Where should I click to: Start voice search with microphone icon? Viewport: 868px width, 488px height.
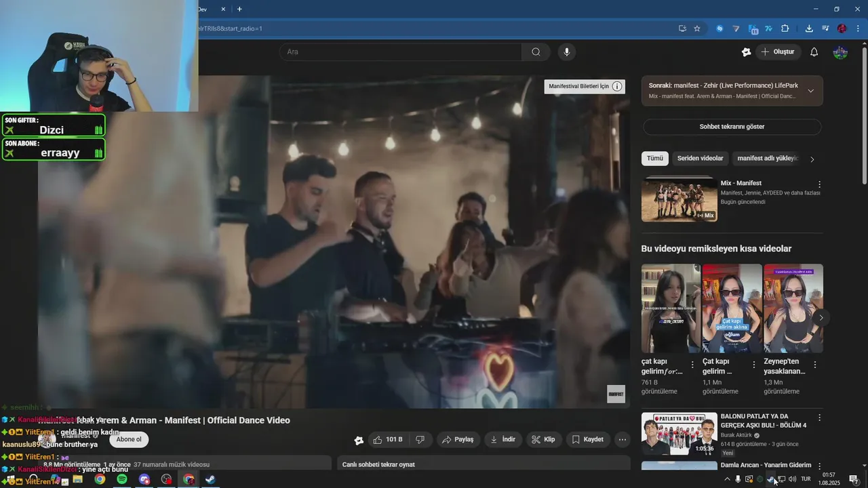[566, 52]
